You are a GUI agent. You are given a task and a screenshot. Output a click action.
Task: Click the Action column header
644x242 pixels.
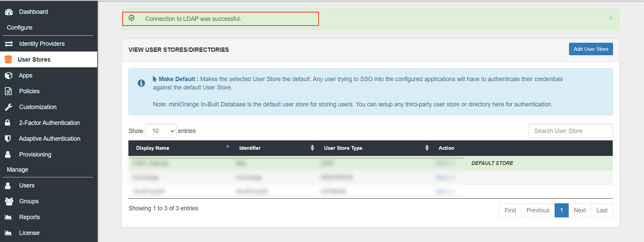pyautogui.click(x=446, y=148)
